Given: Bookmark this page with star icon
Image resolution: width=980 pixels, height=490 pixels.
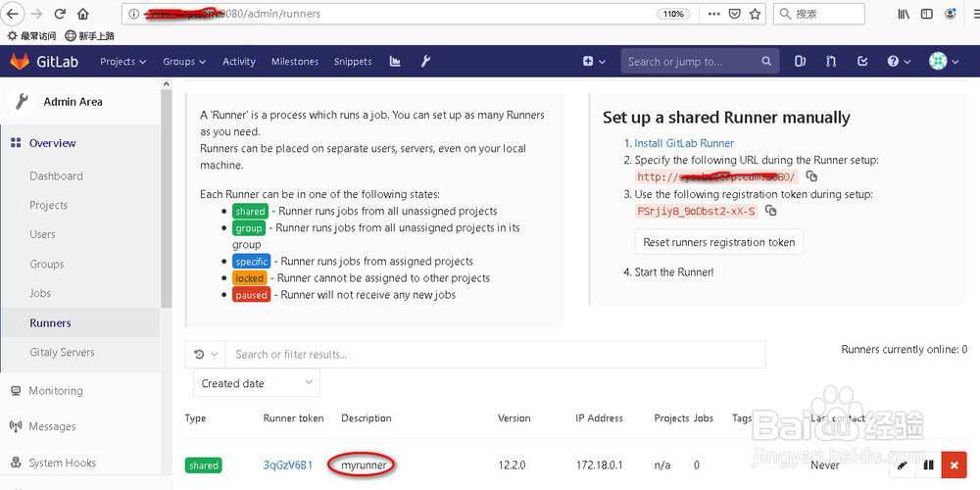Looking at the screenshot, I should tap(755, 13).
